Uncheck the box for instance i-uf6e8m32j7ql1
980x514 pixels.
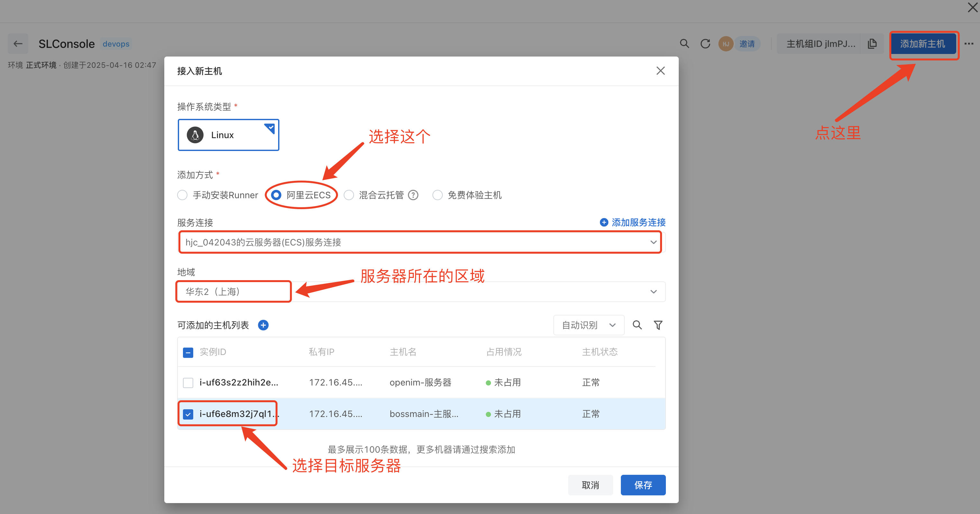click(188, 414)
